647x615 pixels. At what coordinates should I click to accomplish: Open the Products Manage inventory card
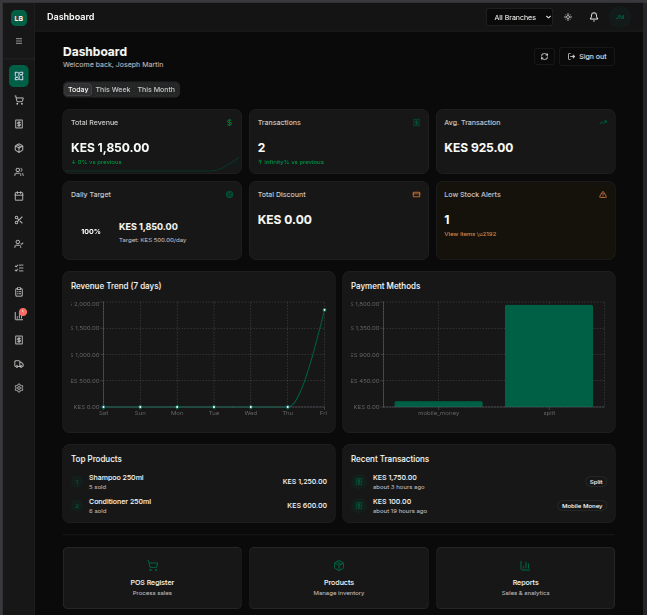pyautogui.click(x=339, y=578)
